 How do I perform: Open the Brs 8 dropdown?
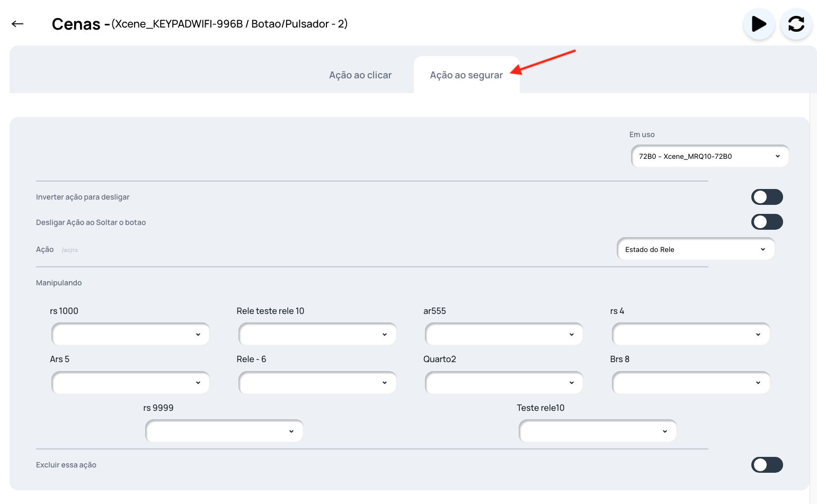(690, 383)
